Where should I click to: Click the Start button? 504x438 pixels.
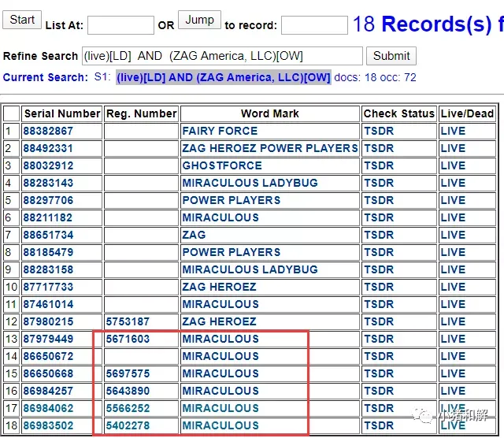point(22,20)
